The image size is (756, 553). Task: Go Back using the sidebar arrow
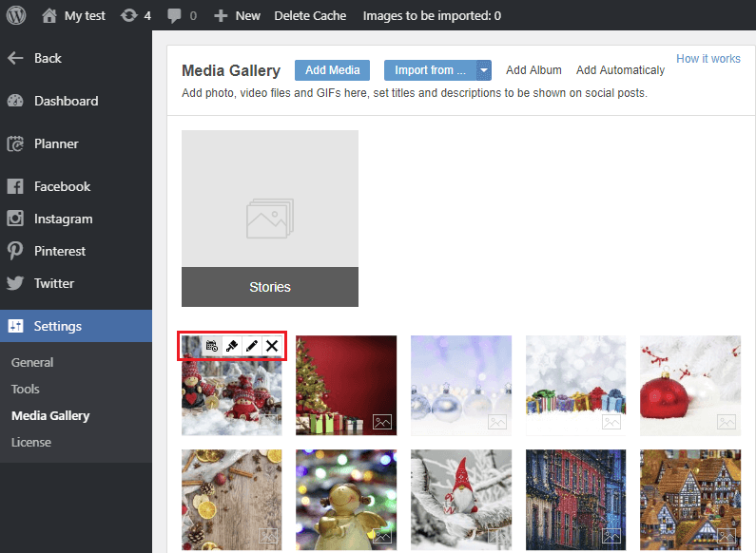34,58
